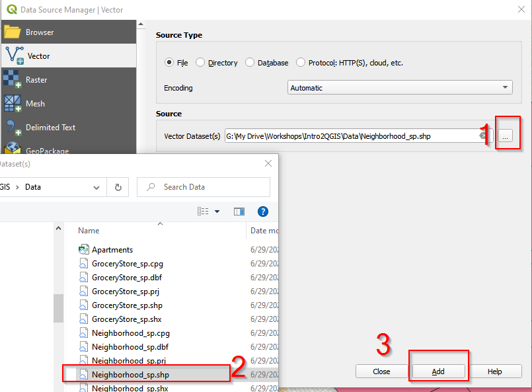Close the Data Source Manager window
532x392 pixels.
(521, 9)
